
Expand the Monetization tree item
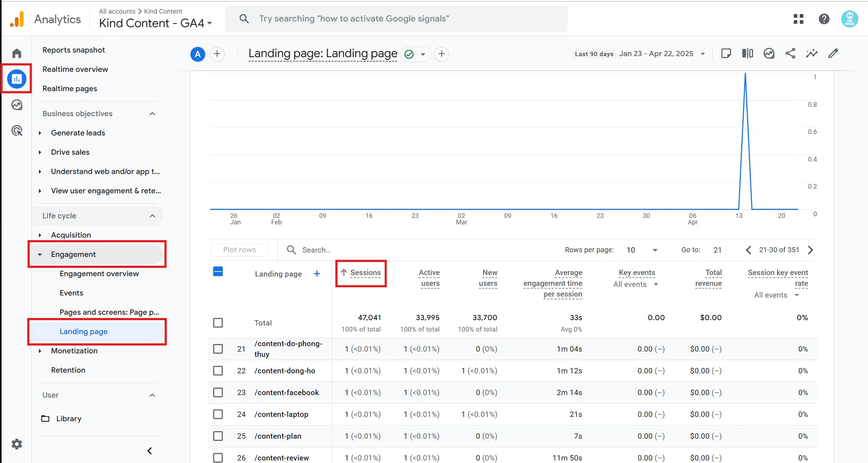[40, 351]
